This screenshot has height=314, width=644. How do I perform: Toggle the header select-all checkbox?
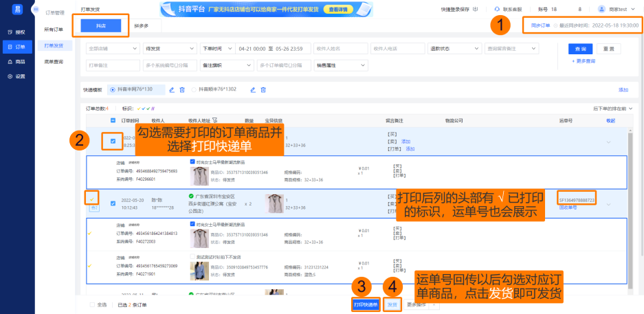[x=113, y=120]
